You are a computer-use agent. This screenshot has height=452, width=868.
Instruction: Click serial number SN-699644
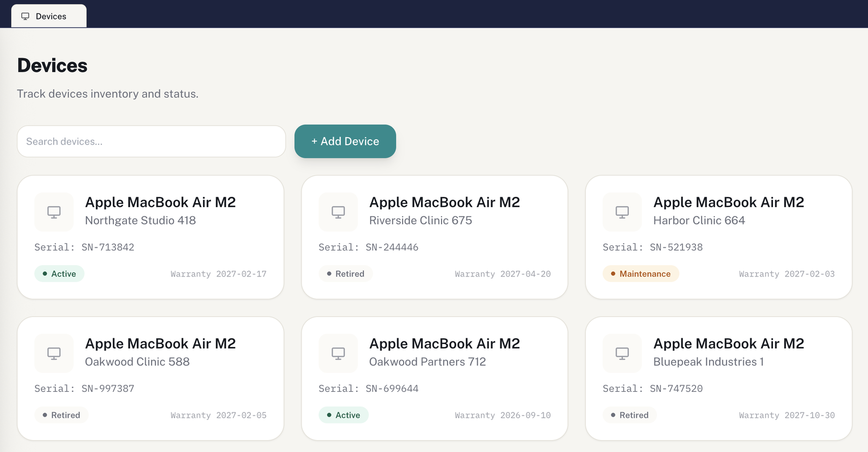(x=392, y=389)
